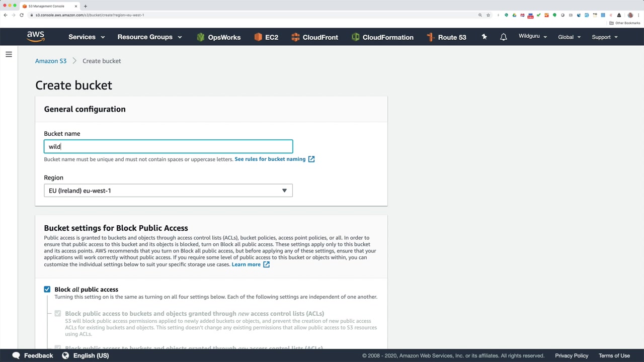Image resolution: width=644 pixels, height=362 pixels.
Task: Open the CloudFormation shortcut in the navbar
Action: (x=382, y=37)
